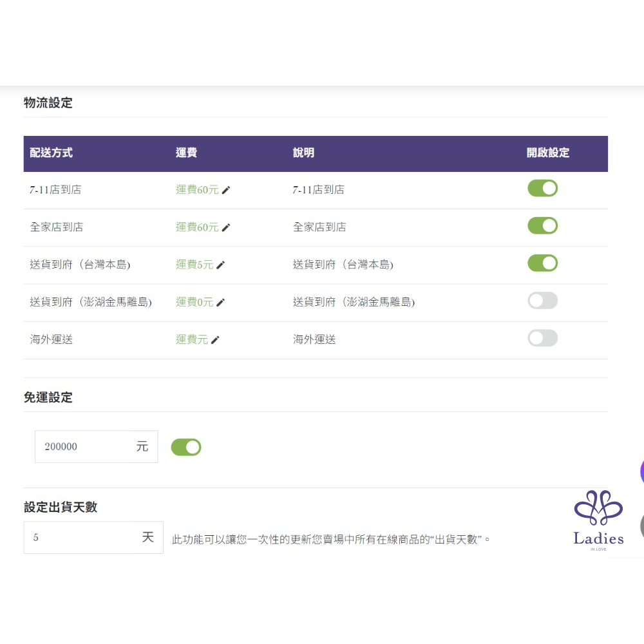Enable the 送貨到府（澎湖金馬離島) delivery toggle
Screen dimensions: 644x644
click(x=542, y=301)
